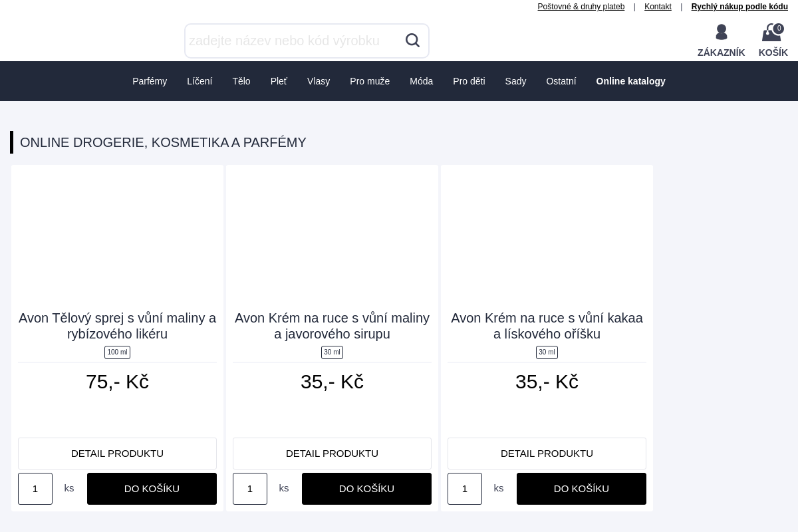Open the Parfémy menu
Image resolution: width=798 pixels, height=532 pixels.
click(150, 81)
